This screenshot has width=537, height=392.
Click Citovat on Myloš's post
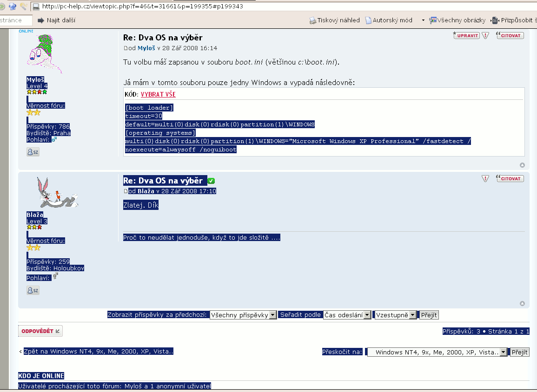coord(510,35)
